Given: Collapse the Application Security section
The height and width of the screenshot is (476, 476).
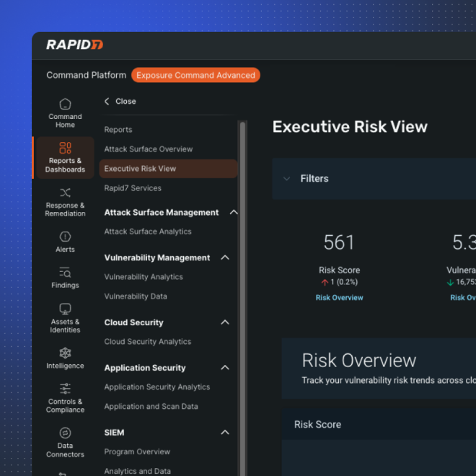Looking at the screenshot, I should click(x=225, y=368).
